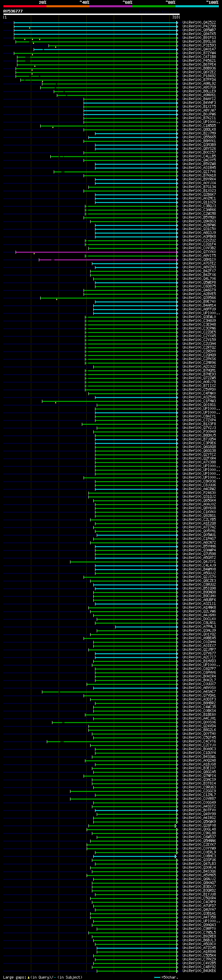
Task: Select the UniRef100_B9E740 label
Action: click(199, 301)
